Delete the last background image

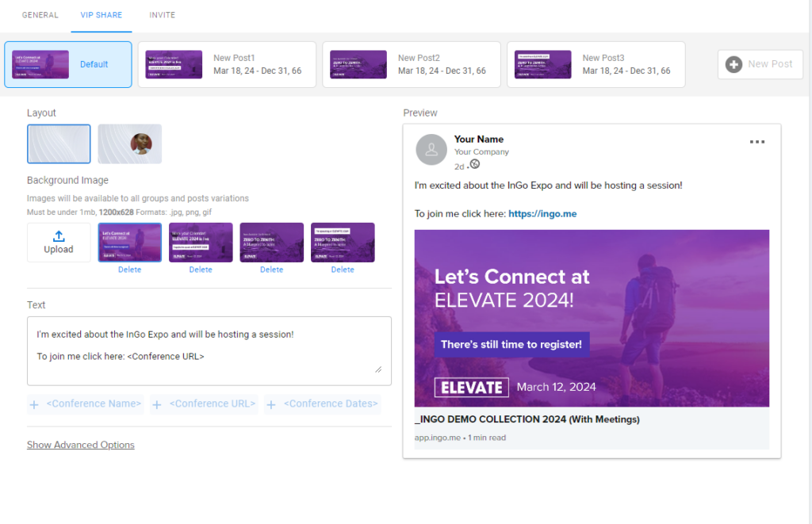click(x=343, y=270)
